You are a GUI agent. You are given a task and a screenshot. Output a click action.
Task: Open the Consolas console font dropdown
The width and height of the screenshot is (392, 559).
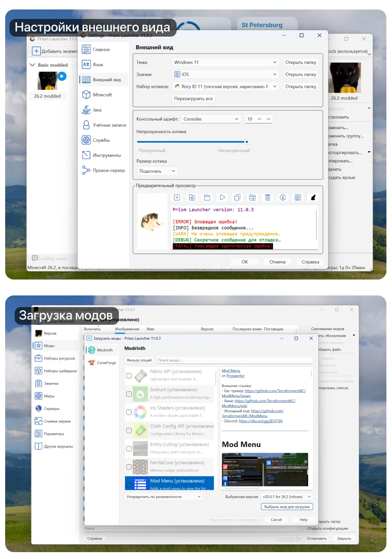211,119
